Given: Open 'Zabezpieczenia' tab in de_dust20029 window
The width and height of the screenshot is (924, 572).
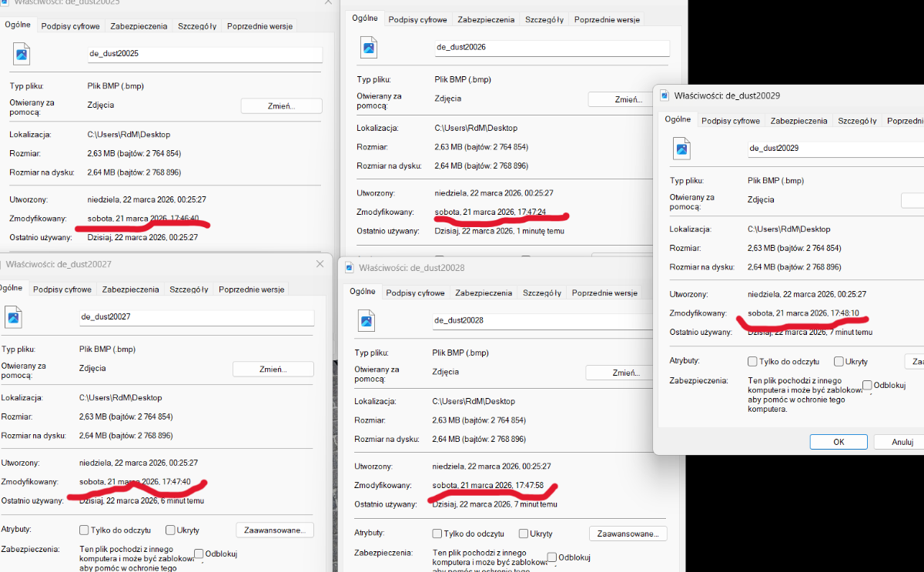Looking at the screenshot, I should pos(798,121).
